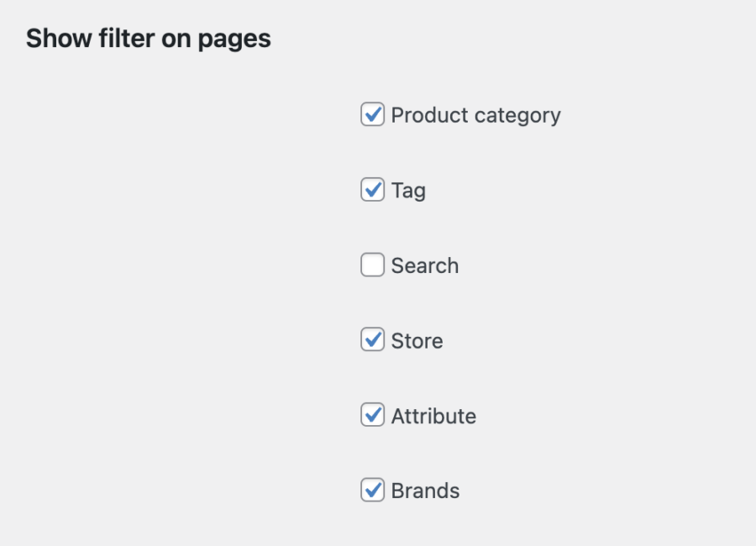Click the Show filter on pages heading

[x=149, y=38]
